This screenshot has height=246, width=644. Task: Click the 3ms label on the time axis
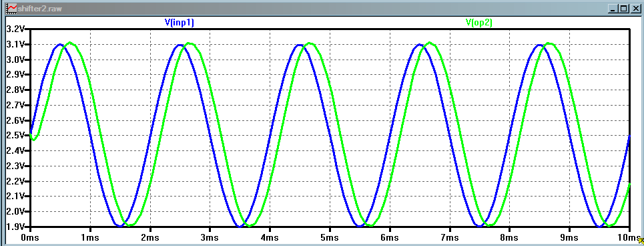pos(210,238)
